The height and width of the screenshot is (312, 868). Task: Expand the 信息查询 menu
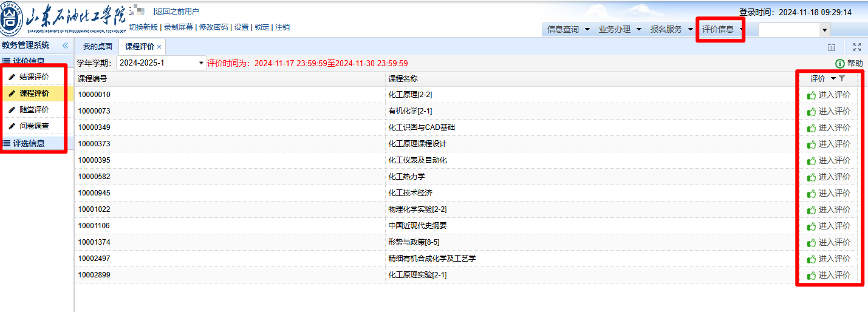tap(568, 29)
